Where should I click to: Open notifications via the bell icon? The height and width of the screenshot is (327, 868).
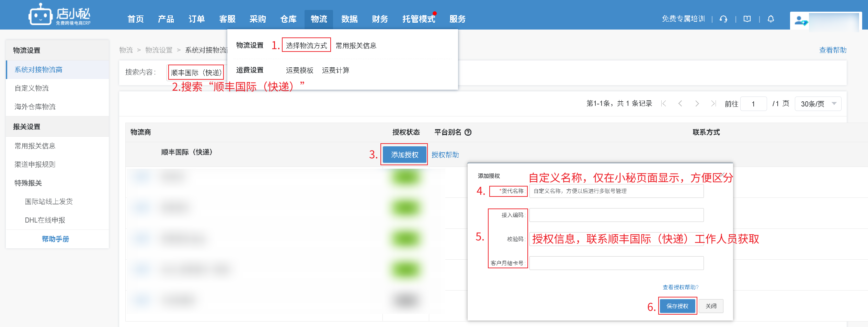click(771, 19)
